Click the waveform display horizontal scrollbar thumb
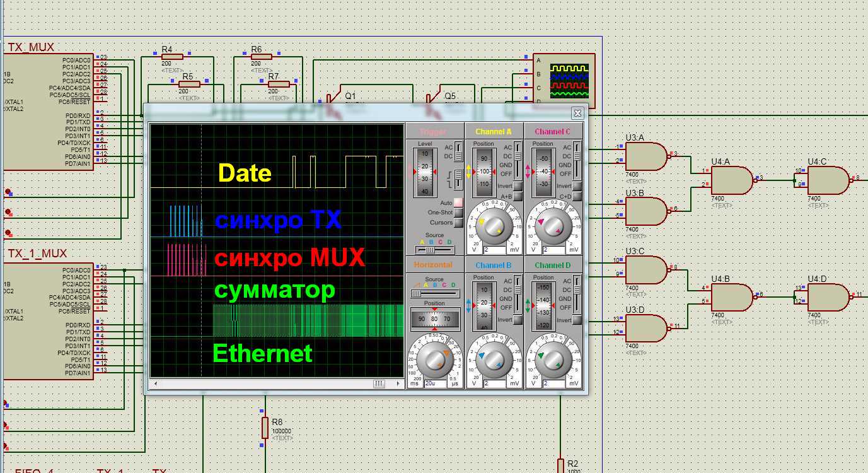Screen dimensions: 868x473 tap(379, 383)
